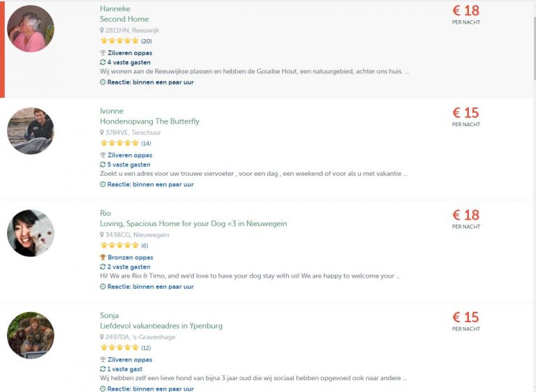
Task: Click Hanneke's five-star rating with 20 reviews
Action: tap(119, 41)
